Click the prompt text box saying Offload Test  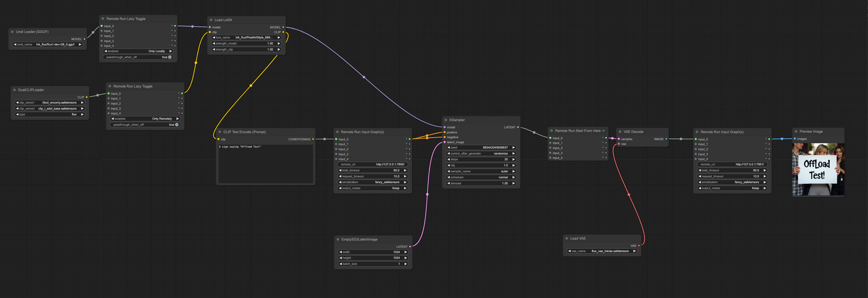point(266,164)
